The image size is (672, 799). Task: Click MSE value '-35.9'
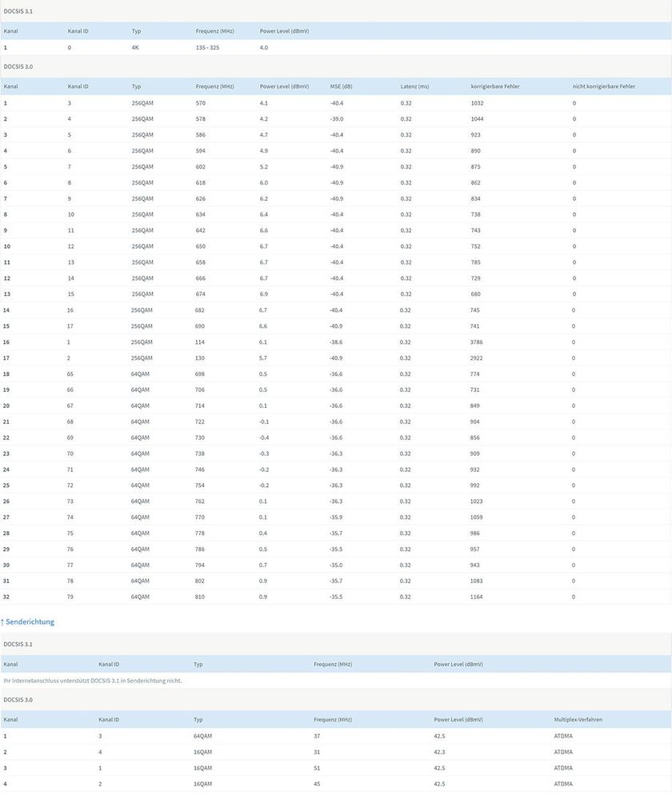[336, 517]
